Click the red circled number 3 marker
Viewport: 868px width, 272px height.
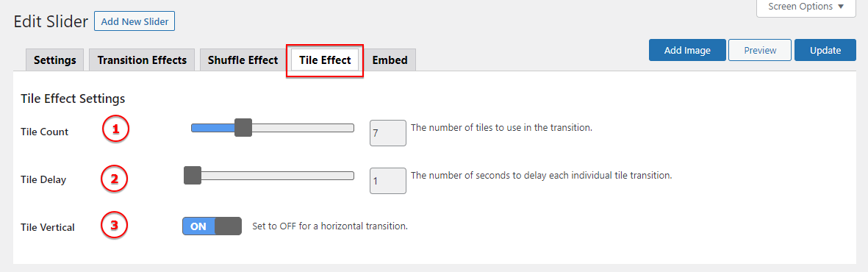pos(114,226)
